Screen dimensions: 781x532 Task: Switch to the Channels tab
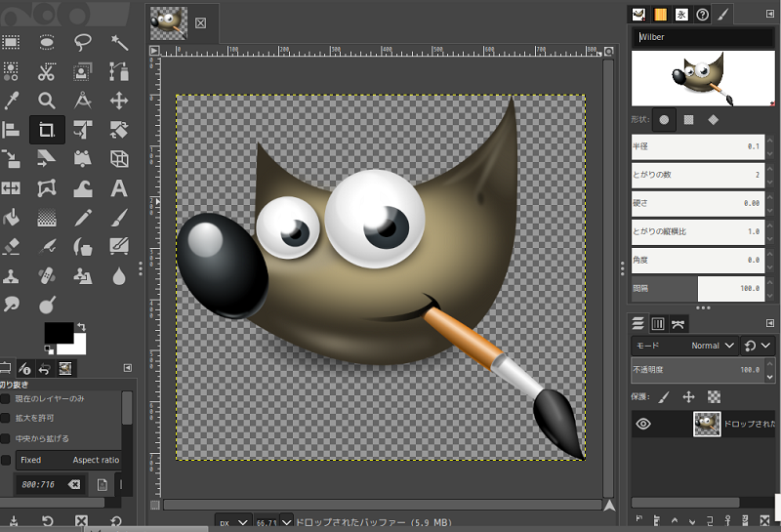[x=657, y=324]
